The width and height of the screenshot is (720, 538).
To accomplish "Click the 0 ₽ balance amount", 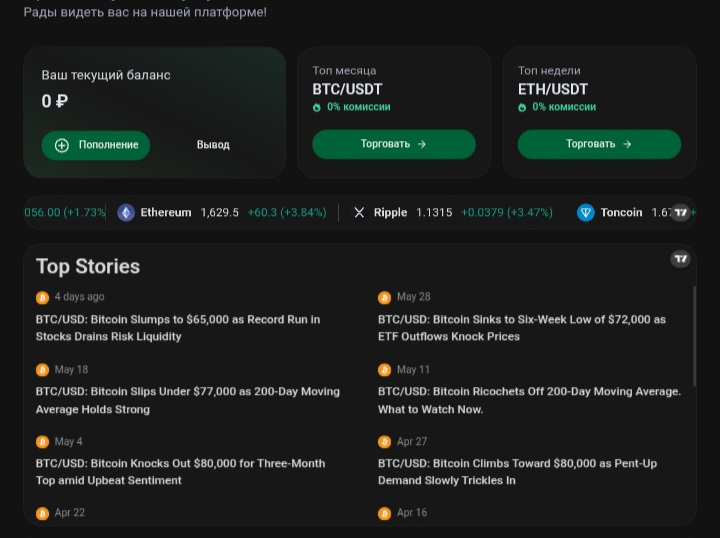I will (55, 101).
